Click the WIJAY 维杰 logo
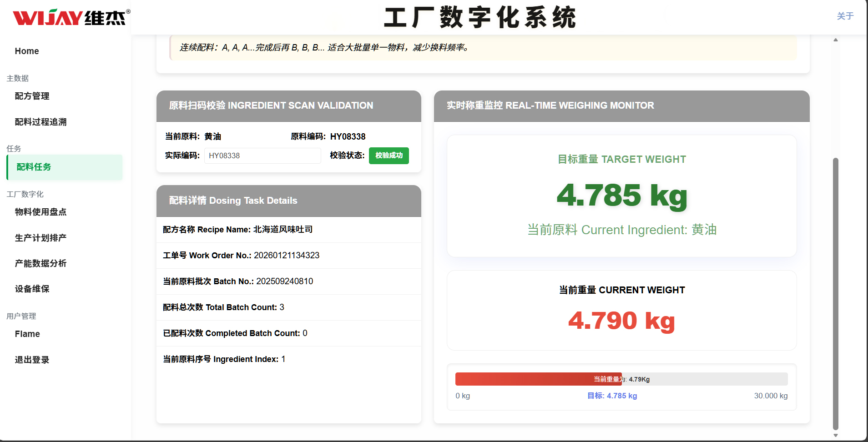This screenshot has width=868, height=442. click(x=68, y=17)
